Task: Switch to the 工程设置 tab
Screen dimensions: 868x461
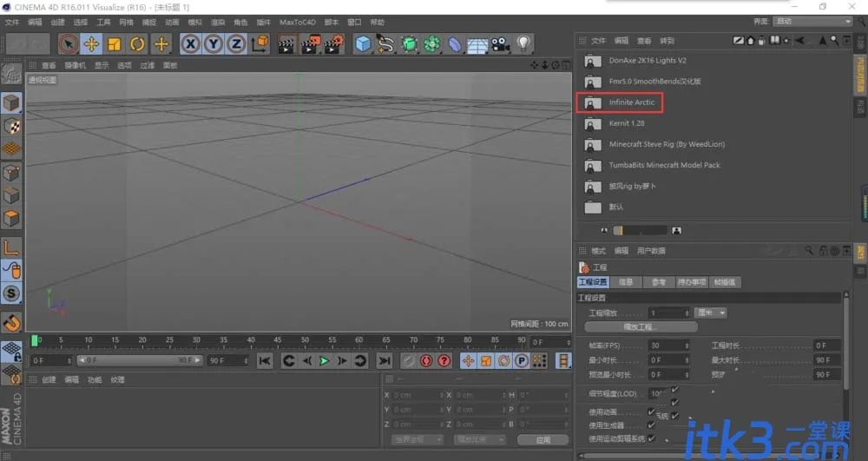Action: [x=593, y=282]
